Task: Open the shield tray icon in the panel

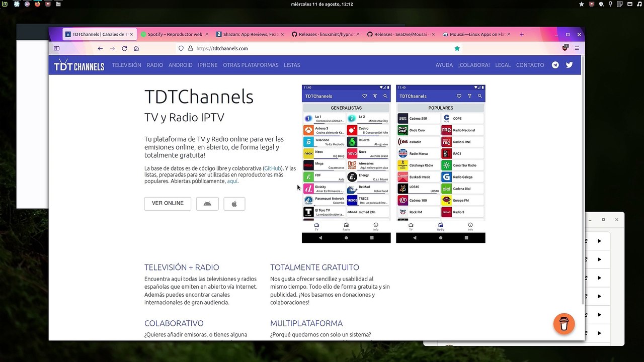Action: 601,4
